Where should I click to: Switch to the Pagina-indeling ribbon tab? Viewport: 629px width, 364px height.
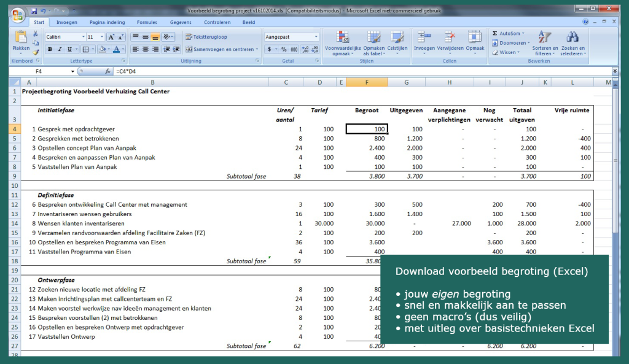pos(107,23)
